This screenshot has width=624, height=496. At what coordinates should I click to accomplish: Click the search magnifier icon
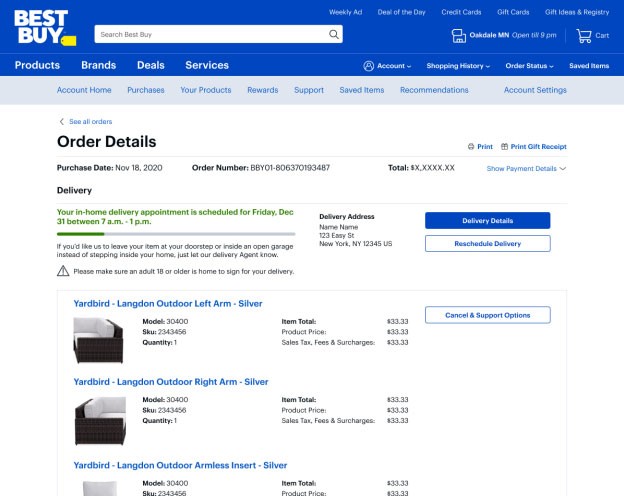334,35
